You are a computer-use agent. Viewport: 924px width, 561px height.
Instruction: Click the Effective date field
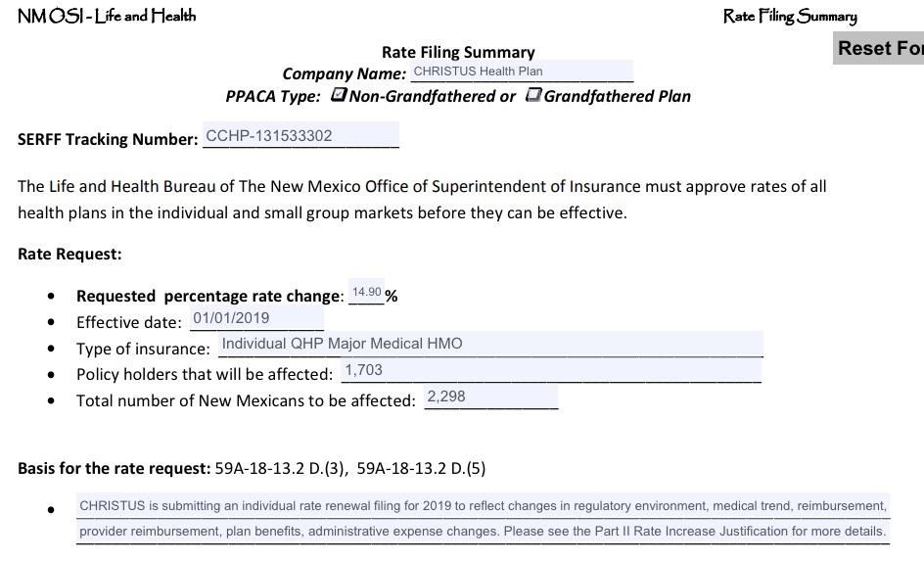256,318
